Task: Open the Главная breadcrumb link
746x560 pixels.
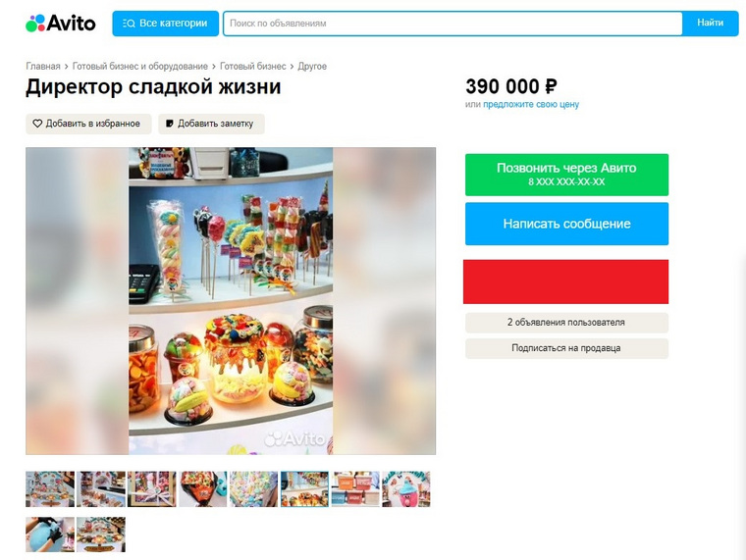Action: click(43, 66)
